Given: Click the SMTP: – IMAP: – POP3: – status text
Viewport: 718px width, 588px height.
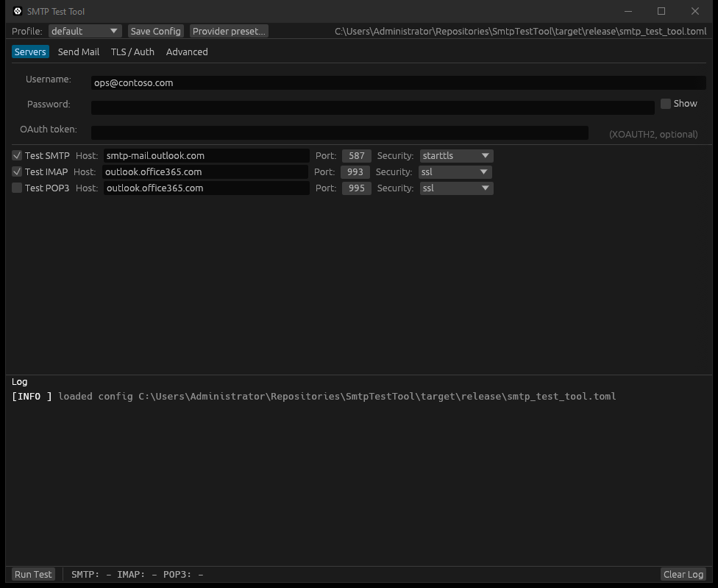Looking at the screenshot, I should coord(138,574).
